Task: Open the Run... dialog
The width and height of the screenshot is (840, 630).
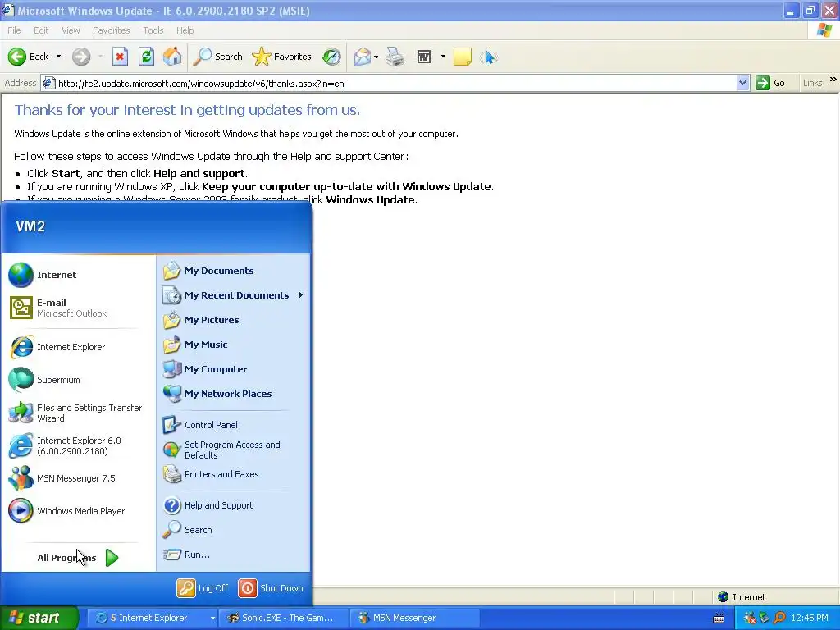Action: click(235, 555)
